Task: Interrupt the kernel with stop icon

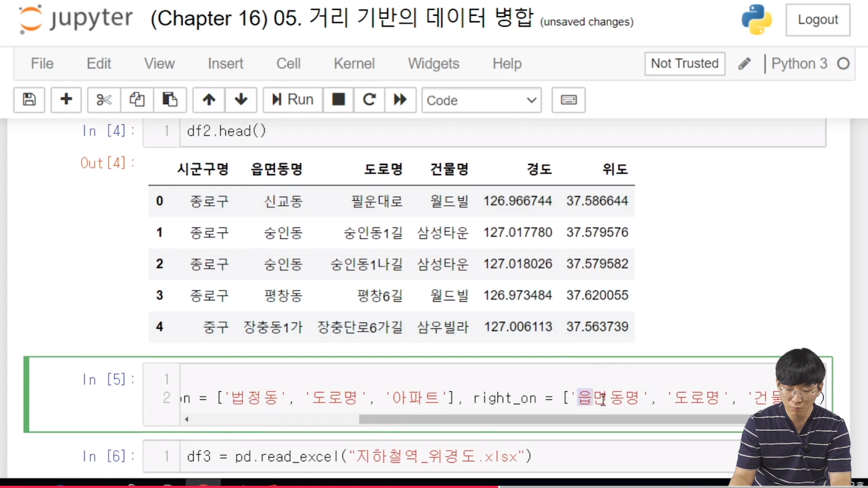Action: [339, 99]
